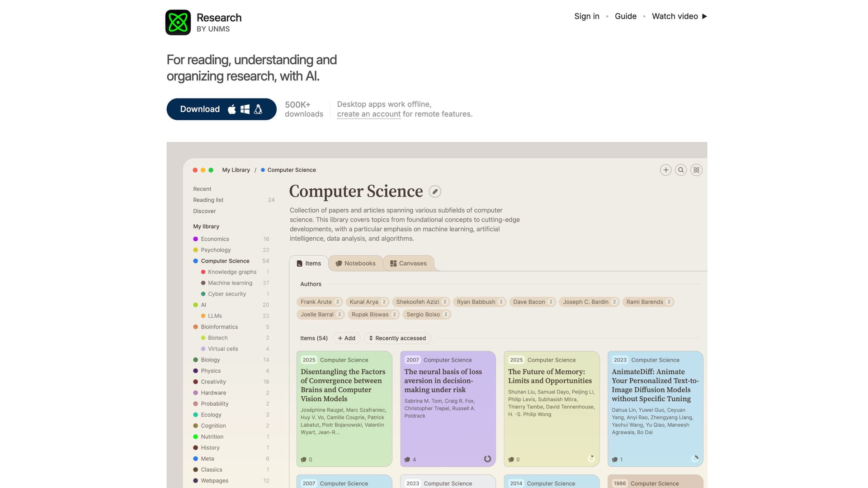Click the progress ring on the Future of Memory card
The width and height of the screenshot is (868, 488).
click(x=591, y=459)
